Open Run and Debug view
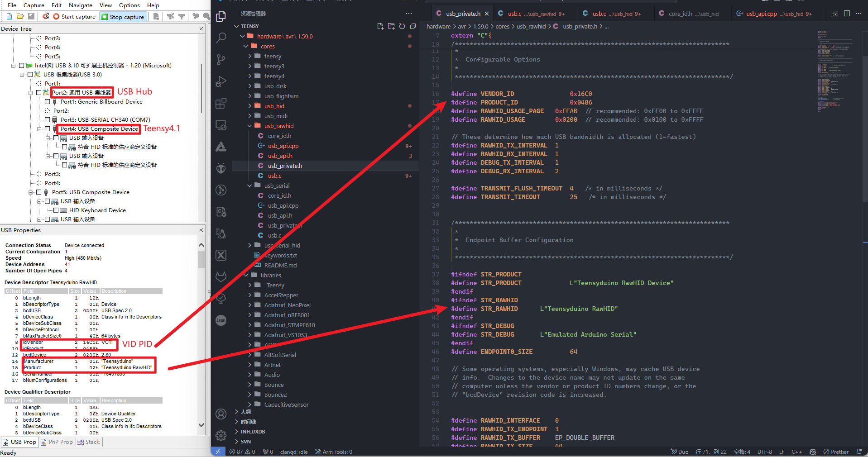This screenshot has width=868, height=457. point(221,81)
